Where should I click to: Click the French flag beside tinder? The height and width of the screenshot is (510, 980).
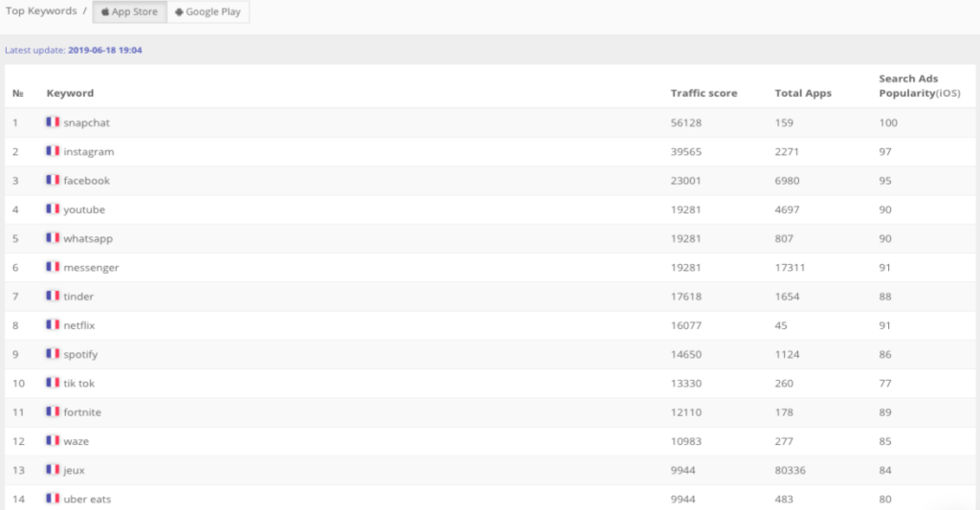point(53,296)
